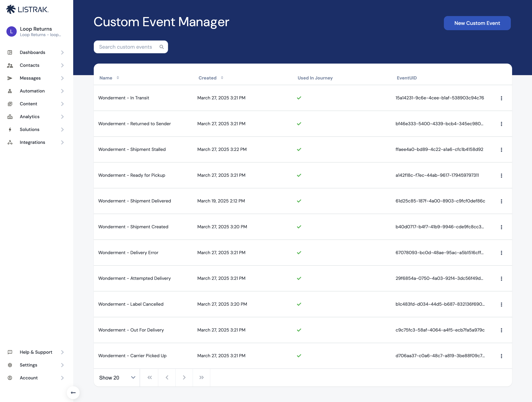The image size is (532, 402).
Task: Click the March 19, 2025 2:12 PM date
Action: (x=221, y=201)
